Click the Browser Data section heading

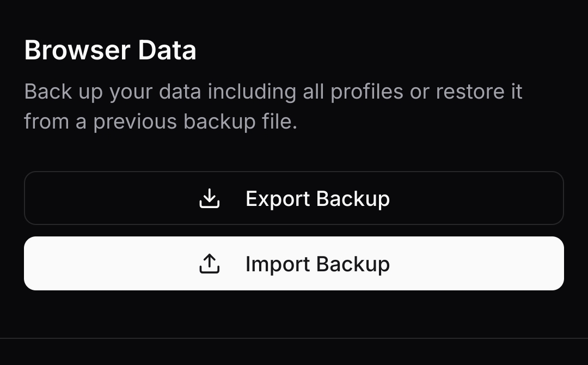tap(110, 50)
